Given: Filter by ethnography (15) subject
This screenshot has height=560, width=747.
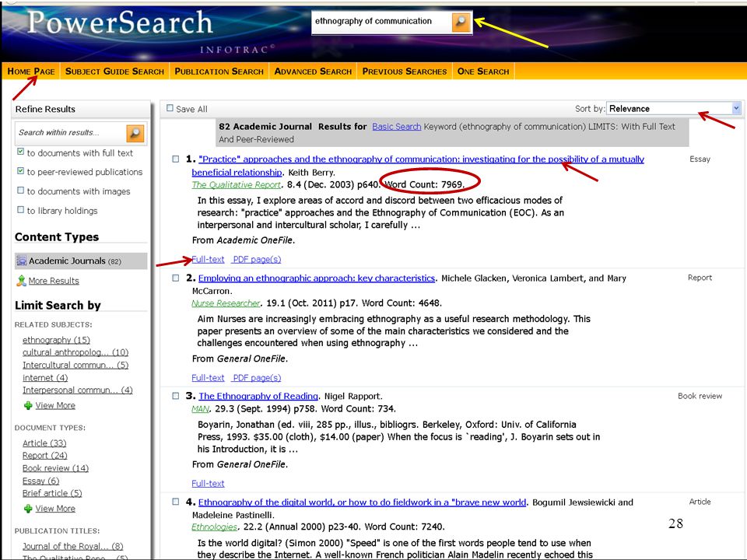Looking at the screenshot, I should pos(56,340).
